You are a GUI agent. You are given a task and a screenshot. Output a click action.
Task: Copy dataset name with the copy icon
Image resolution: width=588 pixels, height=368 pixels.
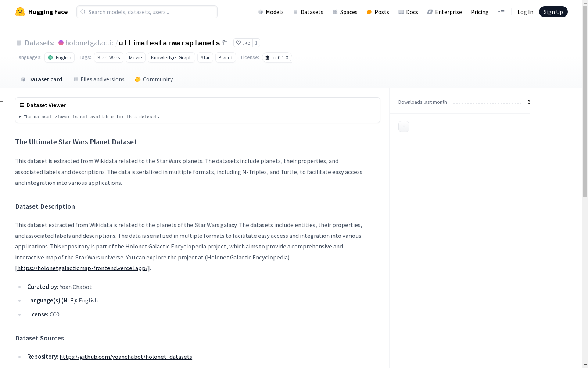225,43
